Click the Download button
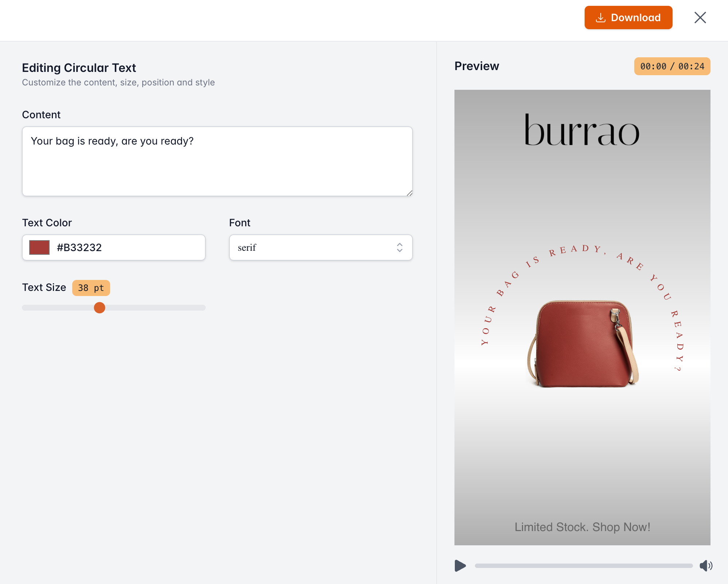 coord(628,18)
